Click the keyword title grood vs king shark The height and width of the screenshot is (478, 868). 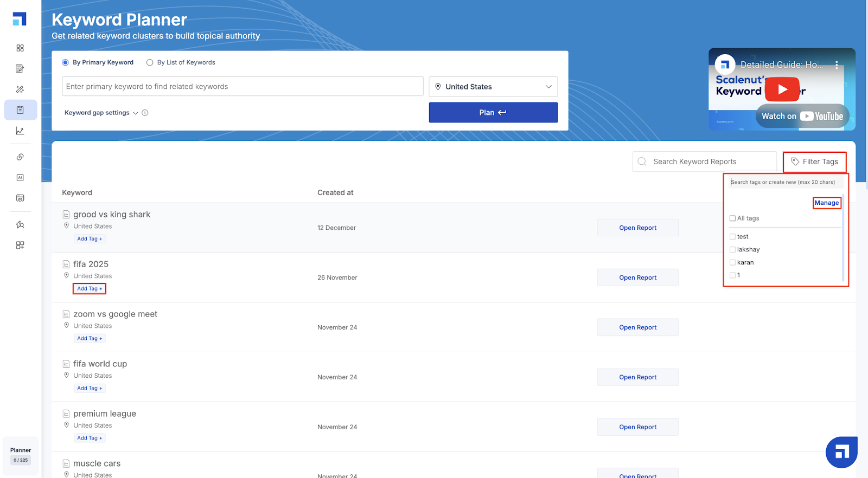[112, 215]
